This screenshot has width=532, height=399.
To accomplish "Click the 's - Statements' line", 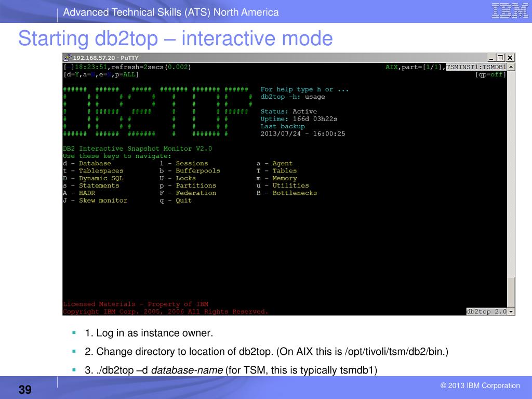I will click(91, 185).
